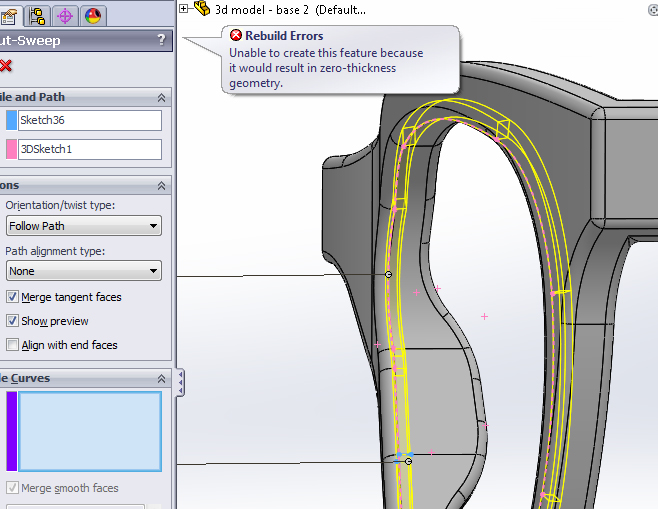Click the Rebuild Errors message text
This screenshot has height=509, width=658.
click(x=326, y=68)
